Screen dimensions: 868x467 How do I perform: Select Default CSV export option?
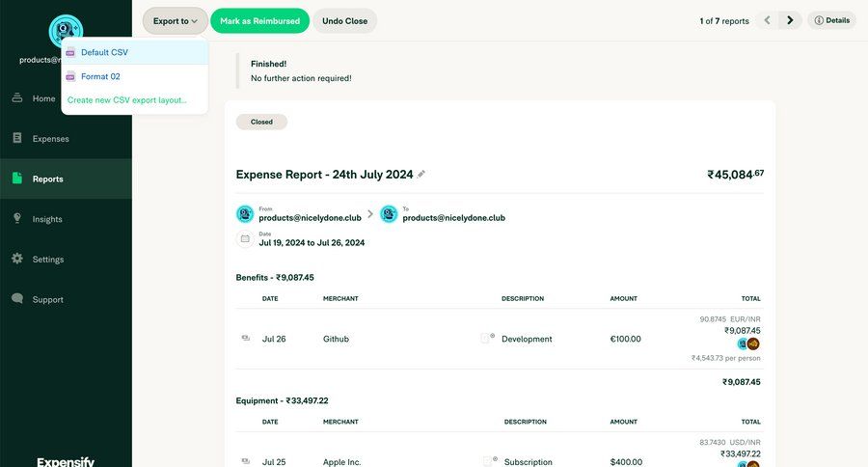tap(134, 52)
